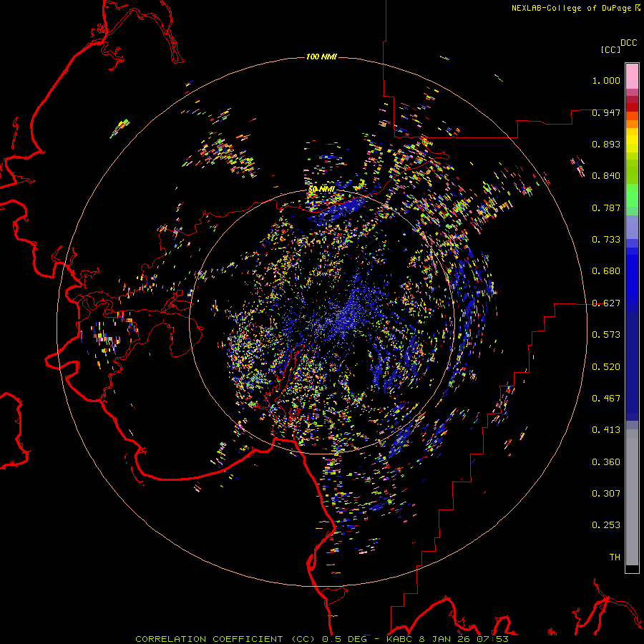Click the 0.787 scale value

(x=606, y=208)
